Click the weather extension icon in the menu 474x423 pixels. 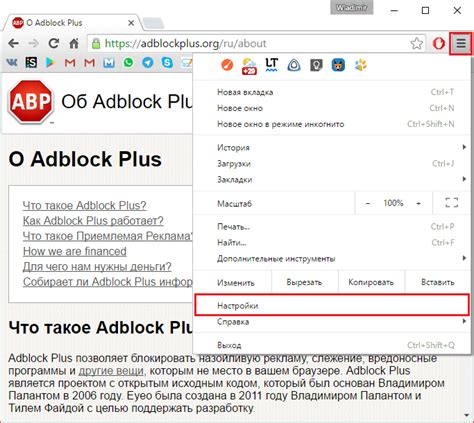click(x=249, y=66)
